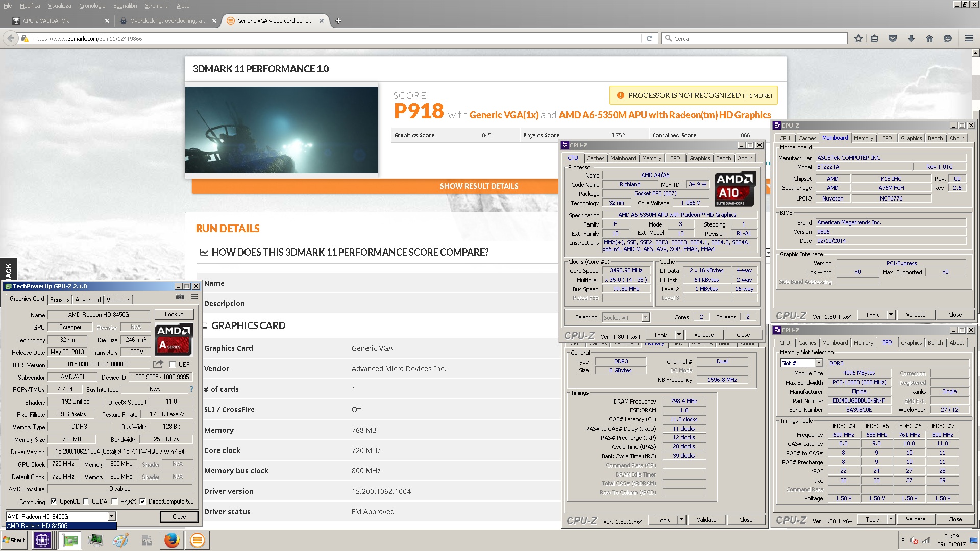
Task: Click Close in the Mainboard CPU-Z window
Action: pyautogui.click(x=955, y=315)
